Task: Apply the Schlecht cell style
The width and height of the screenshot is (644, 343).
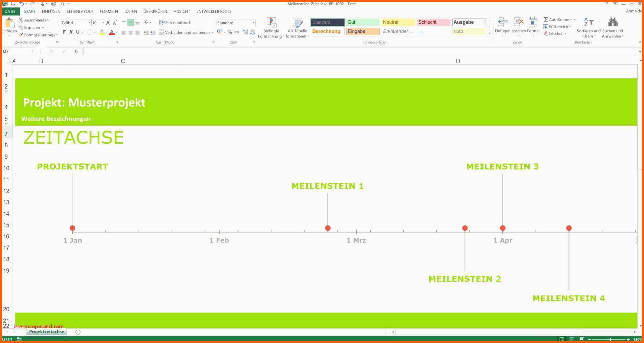Action: point(433,22)
